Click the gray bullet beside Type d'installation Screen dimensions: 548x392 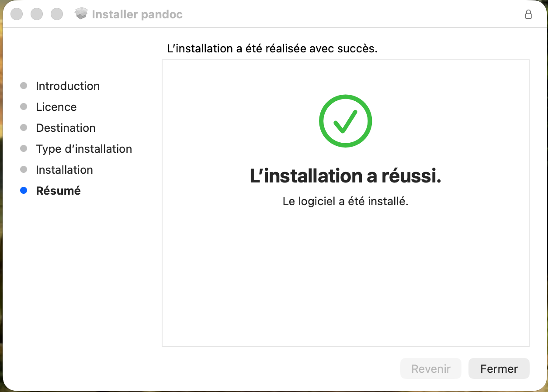[24, 149]
